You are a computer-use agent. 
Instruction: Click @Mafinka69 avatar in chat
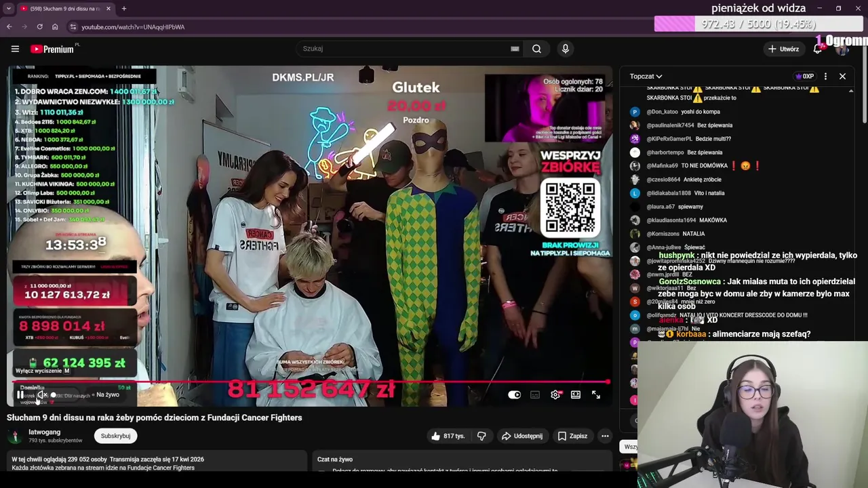(x=635, y=166)
